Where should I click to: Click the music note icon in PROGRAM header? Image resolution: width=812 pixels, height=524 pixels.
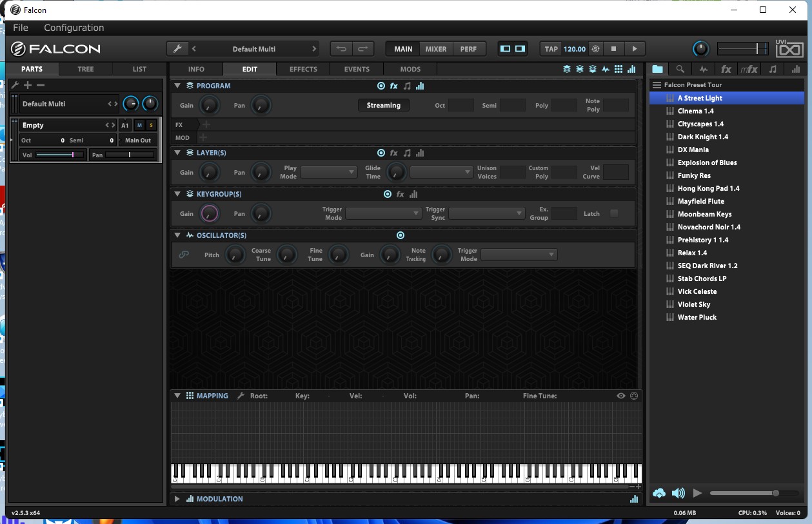(407, 86)
